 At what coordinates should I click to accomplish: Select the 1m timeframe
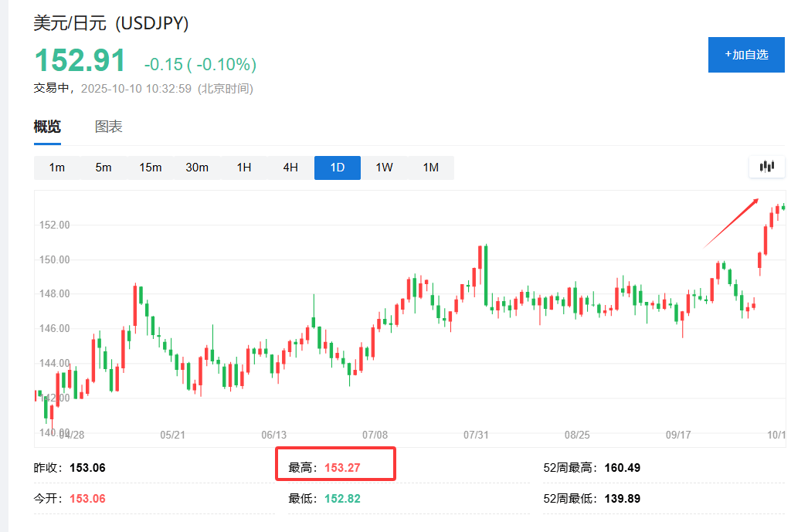[x=57, y=168]
